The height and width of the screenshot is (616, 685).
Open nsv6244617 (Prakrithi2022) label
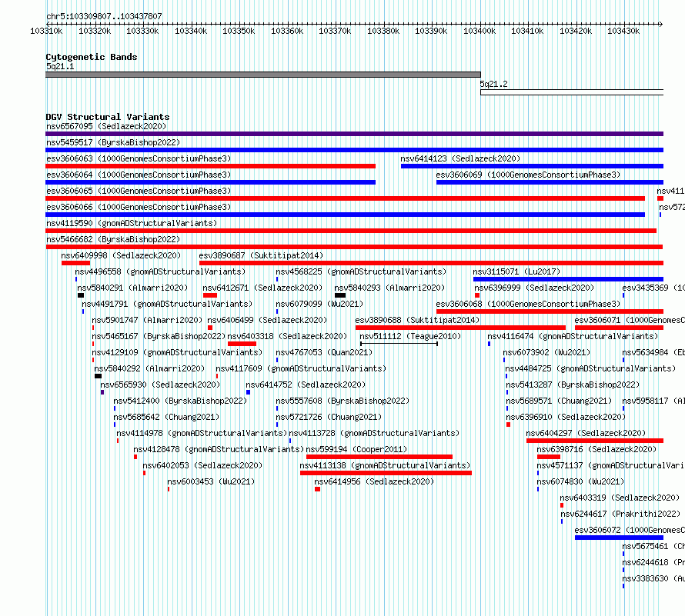(620, 514)
